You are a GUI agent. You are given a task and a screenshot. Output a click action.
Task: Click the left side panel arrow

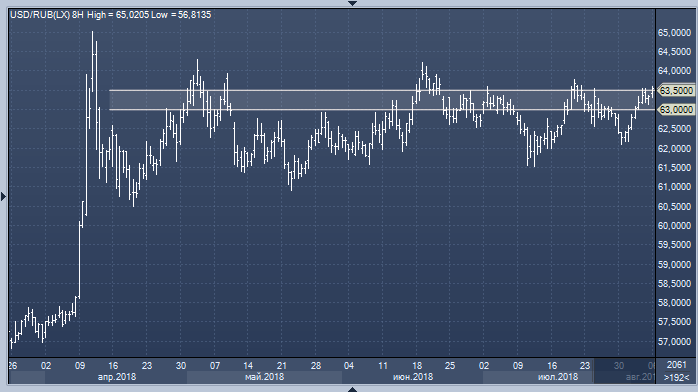(4, 196)
